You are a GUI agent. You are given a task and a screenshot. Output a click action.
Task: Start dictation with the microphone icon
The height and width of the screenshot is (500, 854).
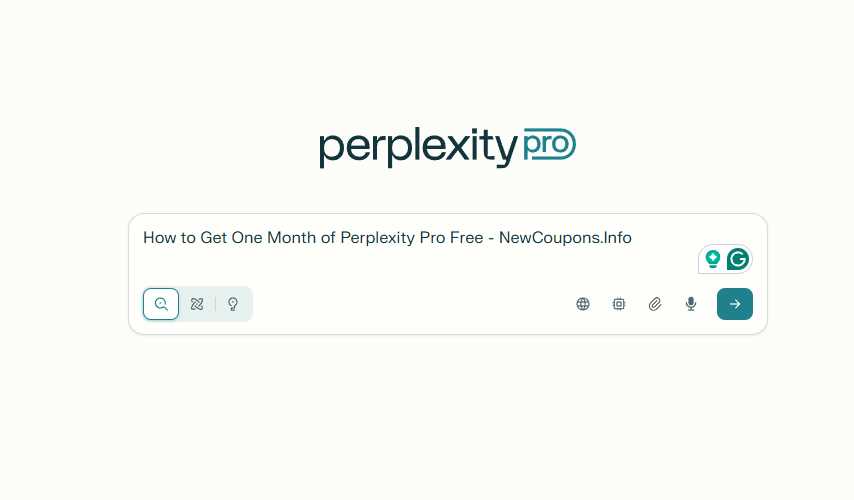coord(691,304)
